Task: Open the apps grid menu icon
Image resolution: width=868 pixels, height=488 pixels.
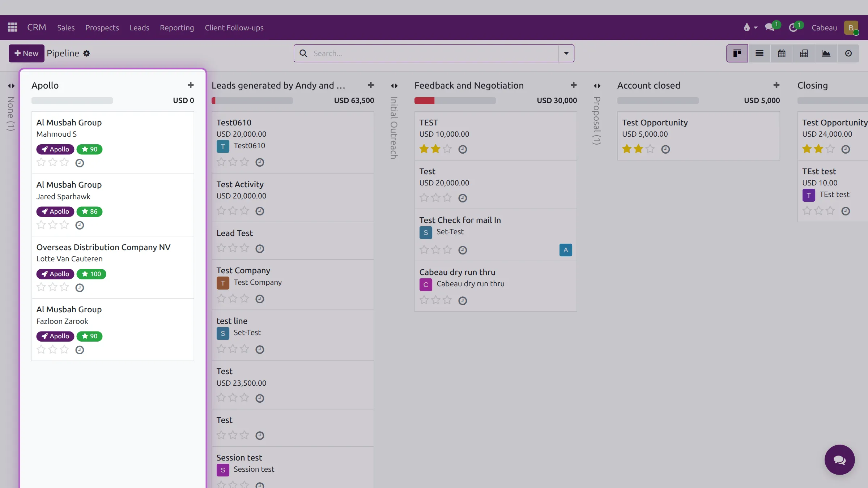Action: point(13,27)
